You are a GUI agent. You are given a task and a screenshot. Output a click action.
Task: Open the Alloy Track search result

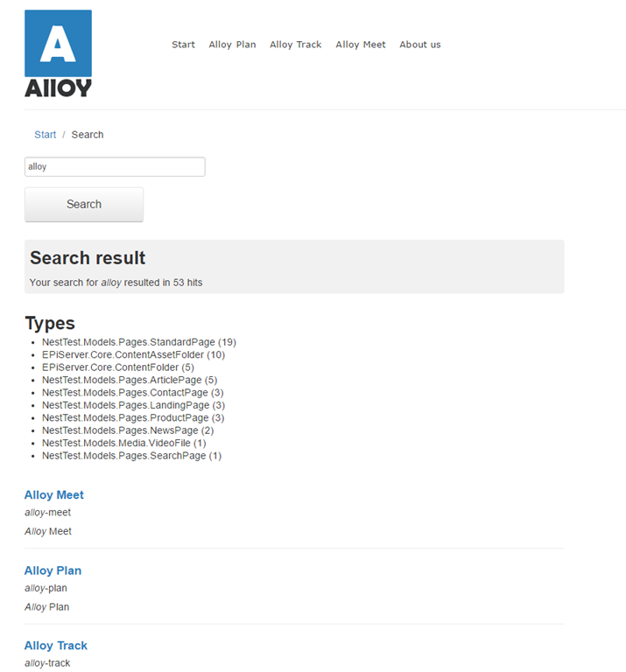click(55, 646)
